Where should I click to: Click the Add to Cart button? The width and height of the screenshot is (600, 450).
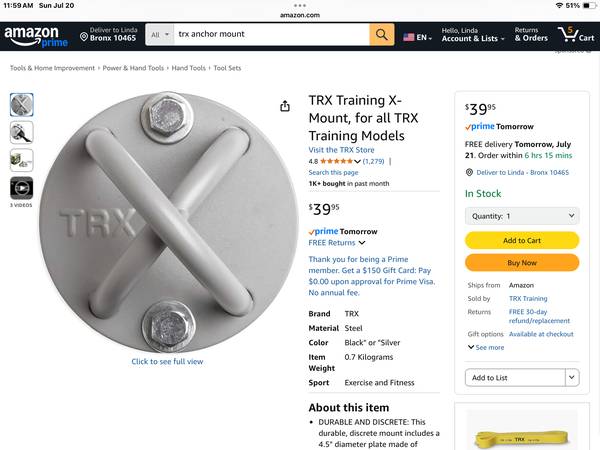522,240
